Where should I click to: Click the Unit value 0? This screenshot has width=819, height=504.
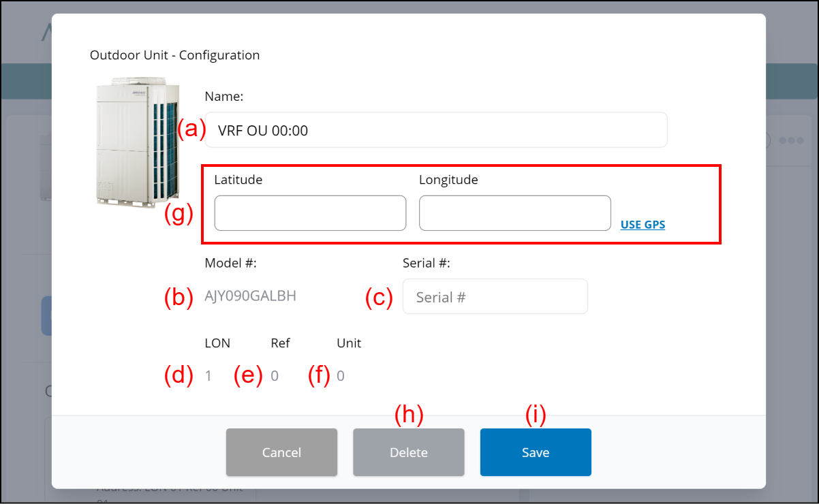341,376
